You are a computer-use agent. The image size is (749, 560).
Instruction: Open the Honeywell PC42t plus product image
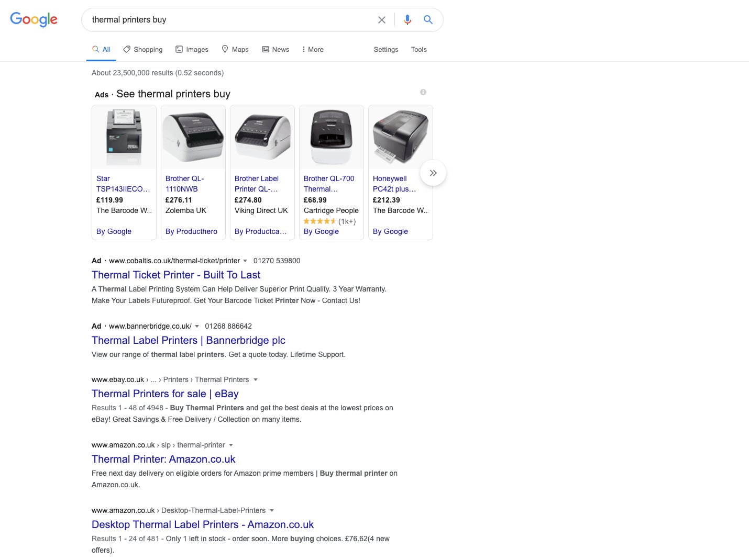(x=401, y=137)
